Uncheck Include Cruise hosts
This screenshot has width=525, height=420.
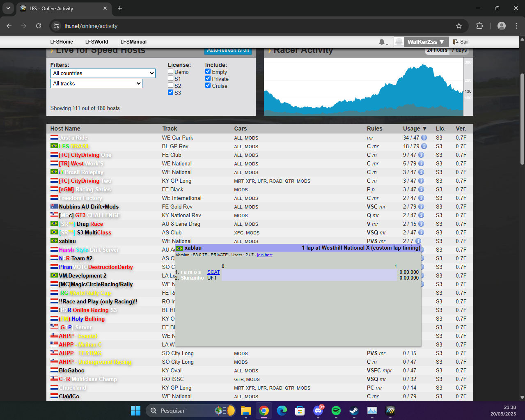click(208, 85)
